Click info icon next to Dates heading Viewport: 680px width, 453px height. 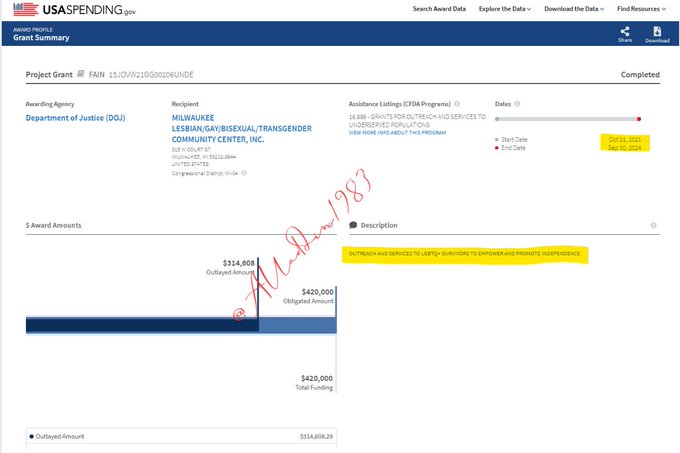(518, 104)
